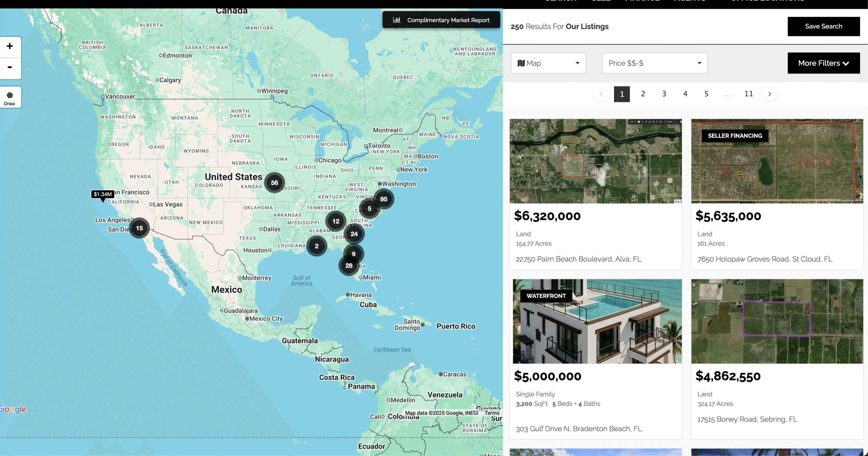Click the 12 listings cluster marker
Viewport: 868px width, 456px height.
[x=336, y=221]
